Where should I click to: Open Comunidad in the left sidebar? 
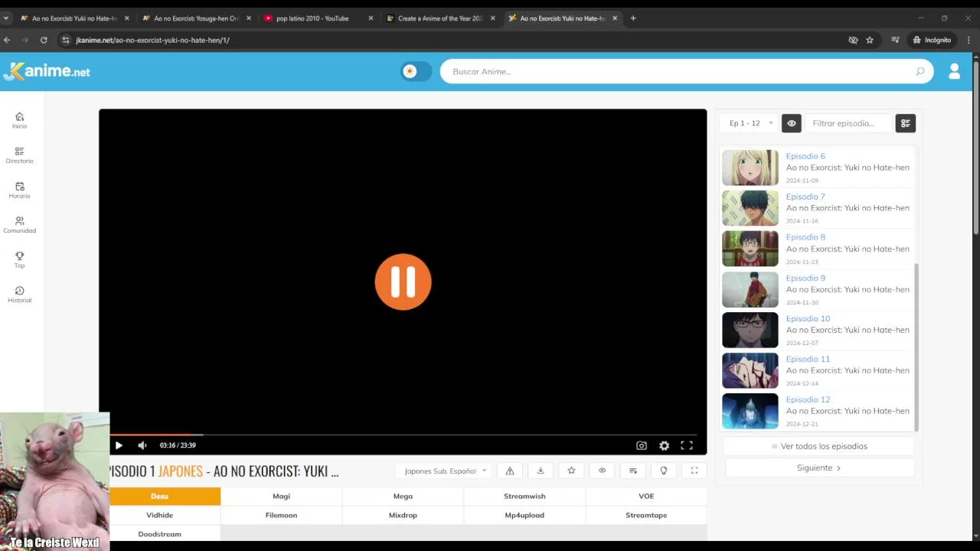click(x=19, y=225)
